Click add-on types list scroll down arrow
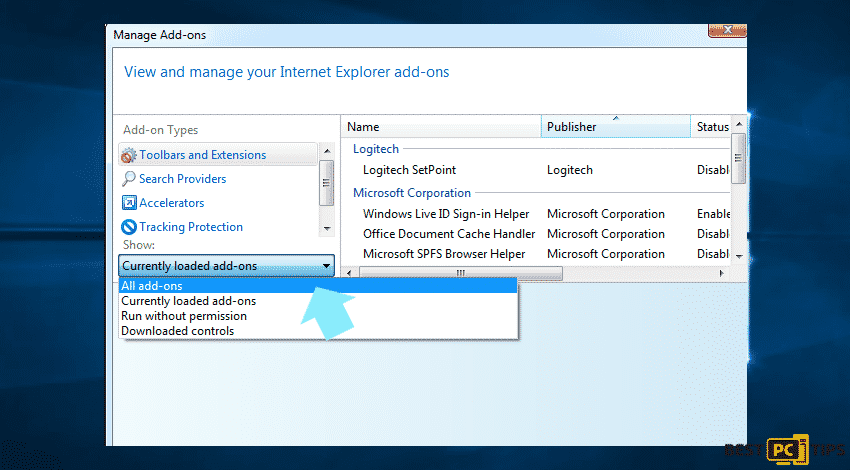Screen dimensions: 850x470 pyautogui.click(x=327, y=228)
